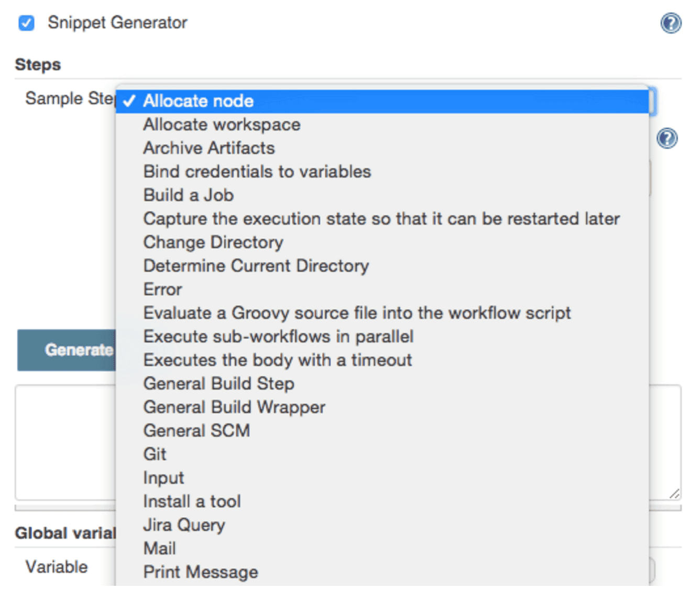Select Determine Current Directory option
700x601 pixels.
click(256, 266)
